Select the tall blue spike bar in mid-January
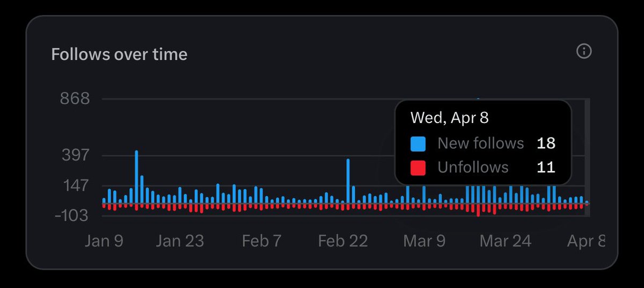 (136, 177)
